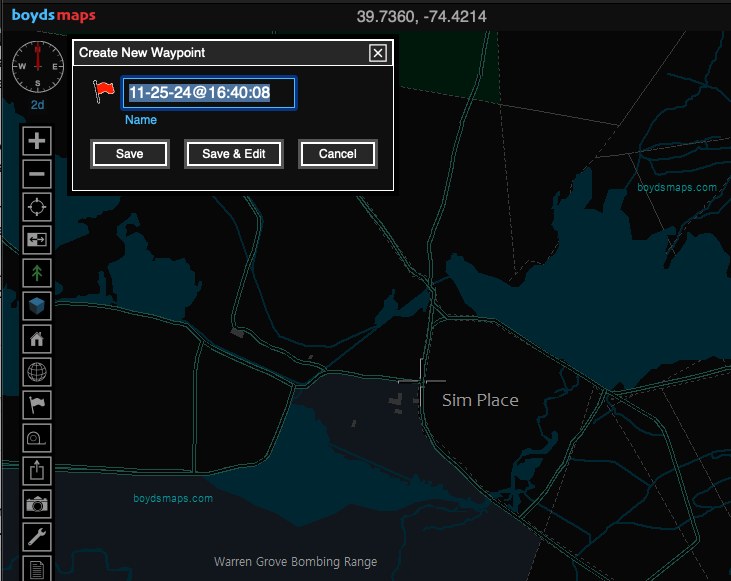Click the home icon in the toolbar
Image resolution: width=731 pixels, height=581 pixels.
37,339
